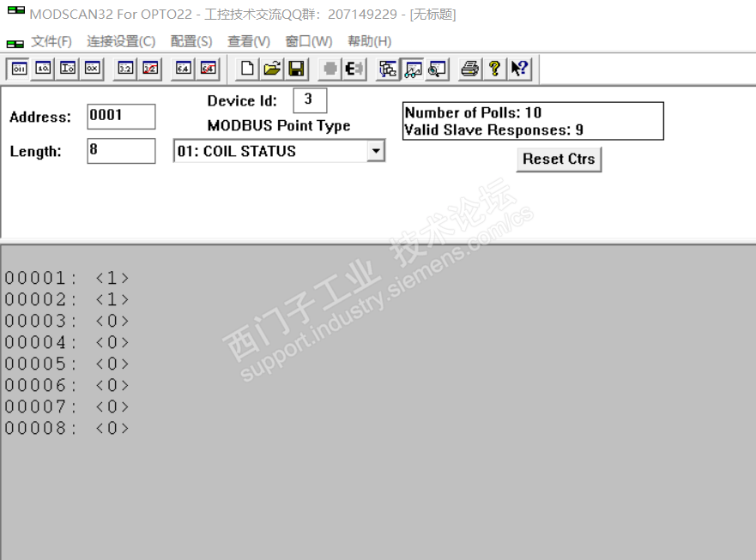Click the magnifier window view icon

(437, 69)
